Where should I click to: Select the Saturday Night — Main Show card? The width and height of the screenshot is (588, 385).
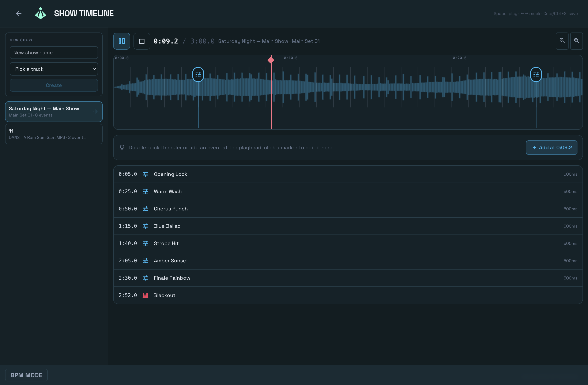point(54,112)
